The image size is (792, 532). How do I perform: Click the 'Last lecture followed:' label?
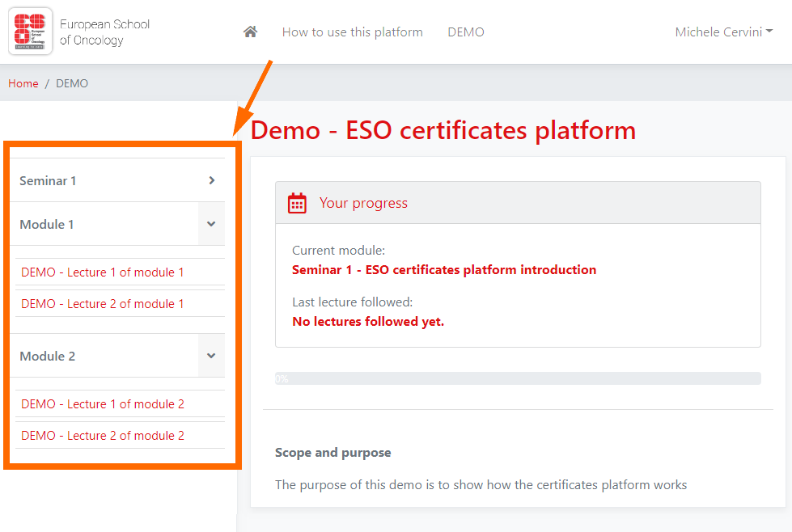click(353, 302)
